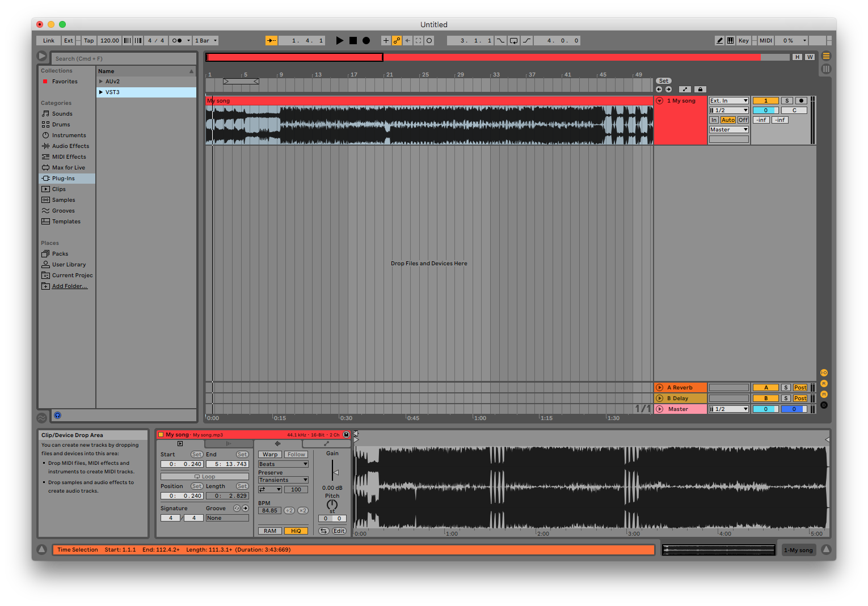
Task: Enable Draw Mode pencil icon
Action: click(x=720, y=41)
